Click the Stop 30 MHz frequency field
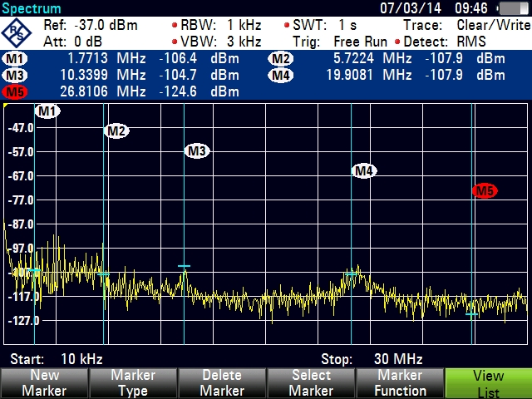 pos(372,359)
